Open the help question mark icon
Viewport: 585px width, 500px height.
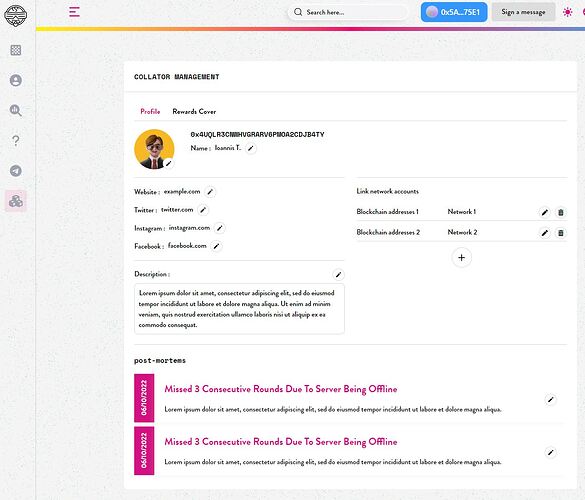pos(16,141)
